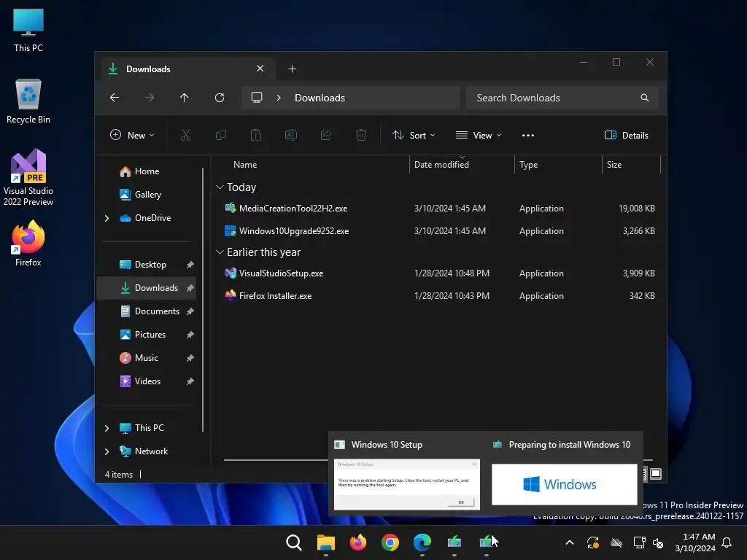Open the notifications bell
This screenshot has width=747, height=560.
tap(727, 542)
